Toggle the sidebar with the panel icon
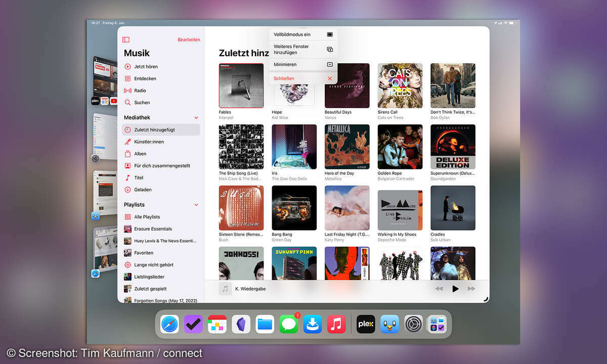 tap(126, 39)
